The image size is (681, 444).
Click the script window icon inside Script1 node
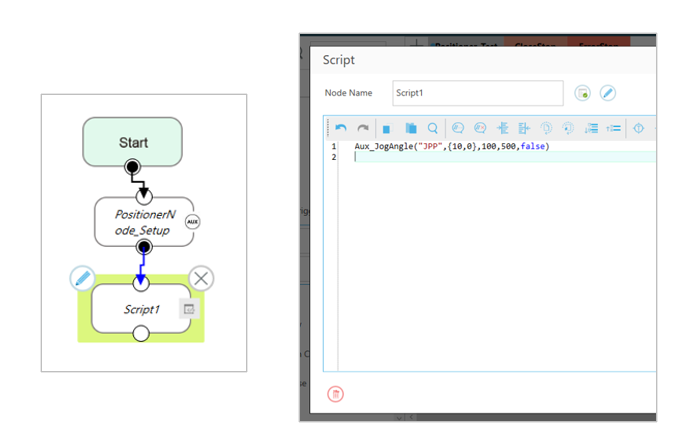[x=186, y=309]
